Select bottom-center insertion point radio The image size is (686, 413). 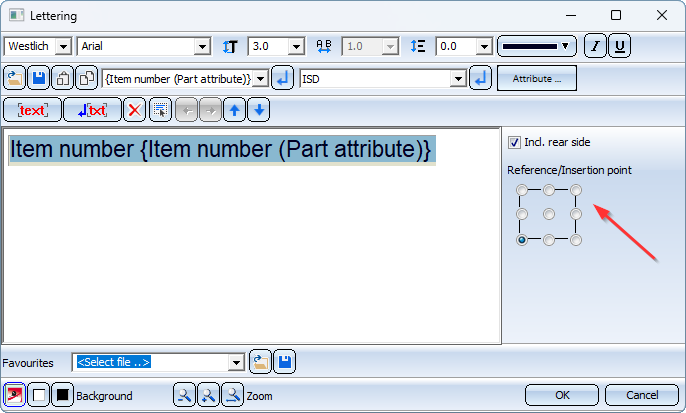click(x=549, y=240)
